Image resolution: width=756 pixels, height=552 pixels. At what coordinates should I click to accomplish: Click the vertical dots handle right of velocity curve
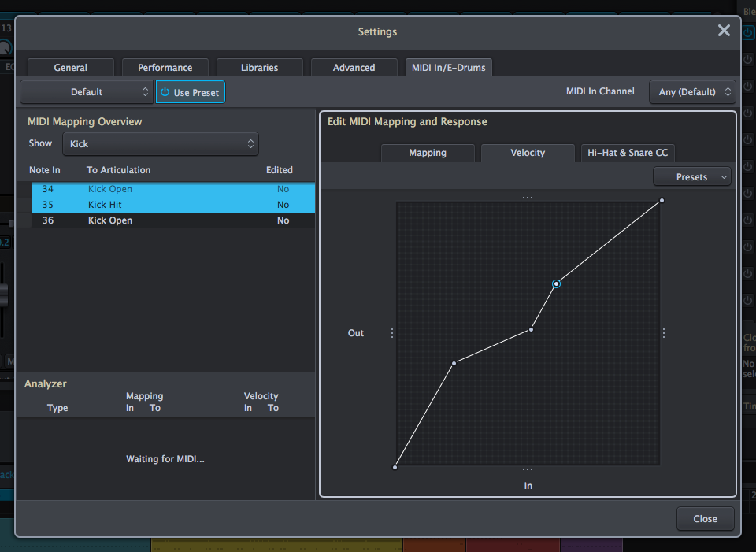click(x=663, y=332)
